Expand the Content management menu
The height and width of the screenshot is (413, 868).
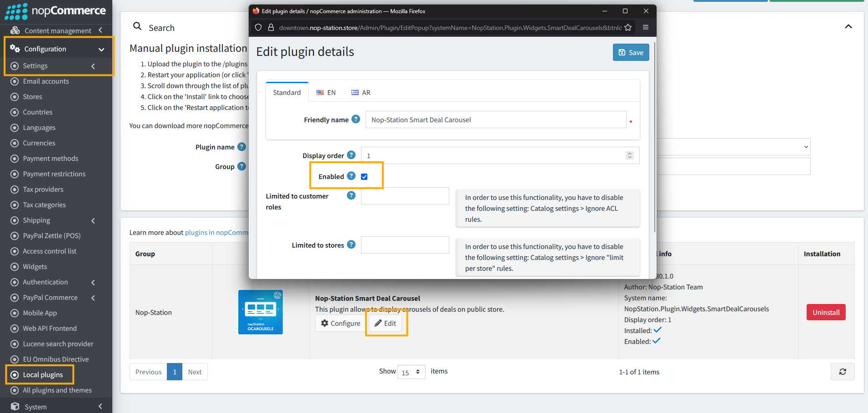(100, 30)
